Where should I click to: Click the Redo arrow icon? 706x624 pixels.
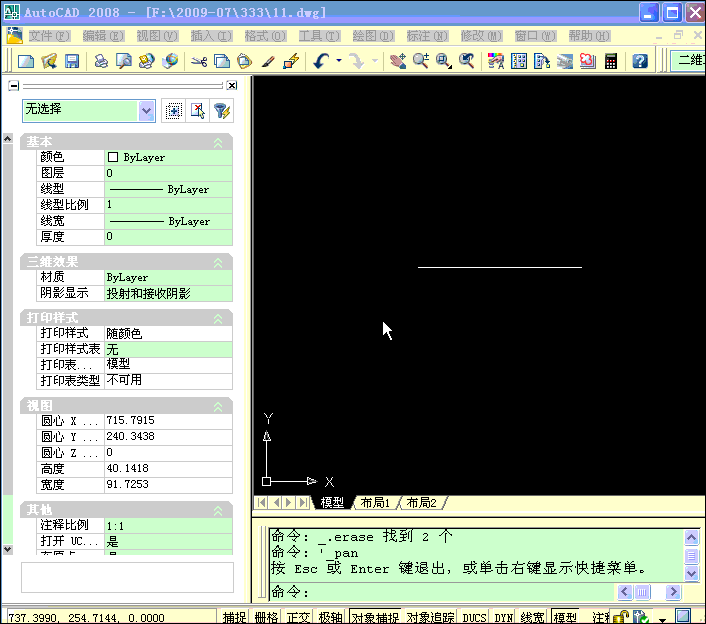tap(358, 61)
